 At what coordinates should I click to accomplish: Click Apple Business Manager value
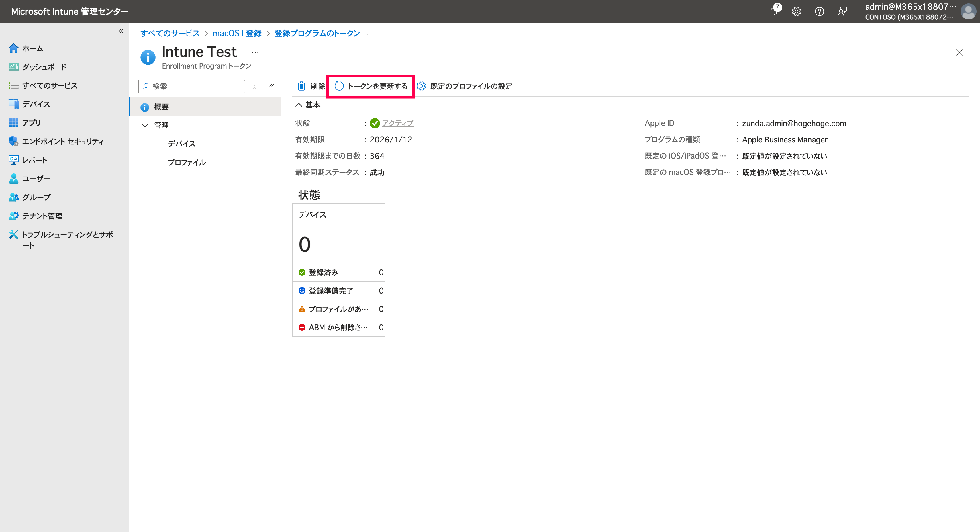(785, 140)
